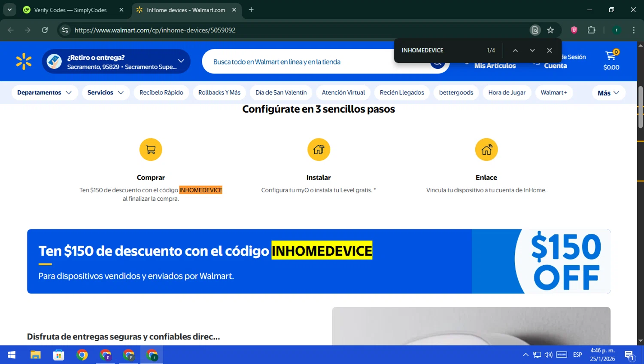Image resolution: width=644 pixels, height=364 pixels.
Task: Open Atención Virtual category
Action: (343, 92)
